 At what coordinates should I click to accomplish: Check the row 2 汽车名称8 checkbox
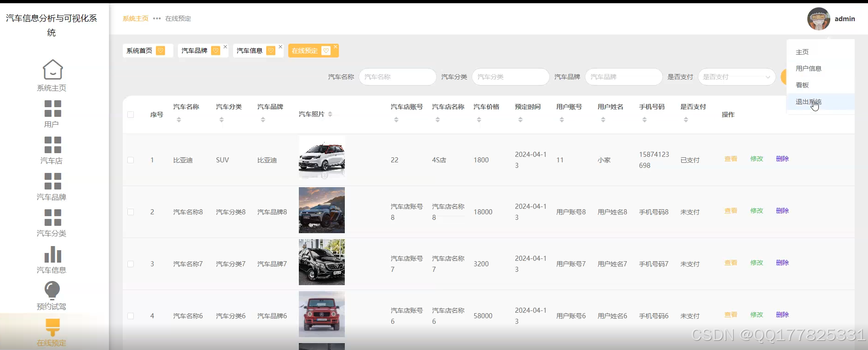pyautogui.click(x=131, y=212)
